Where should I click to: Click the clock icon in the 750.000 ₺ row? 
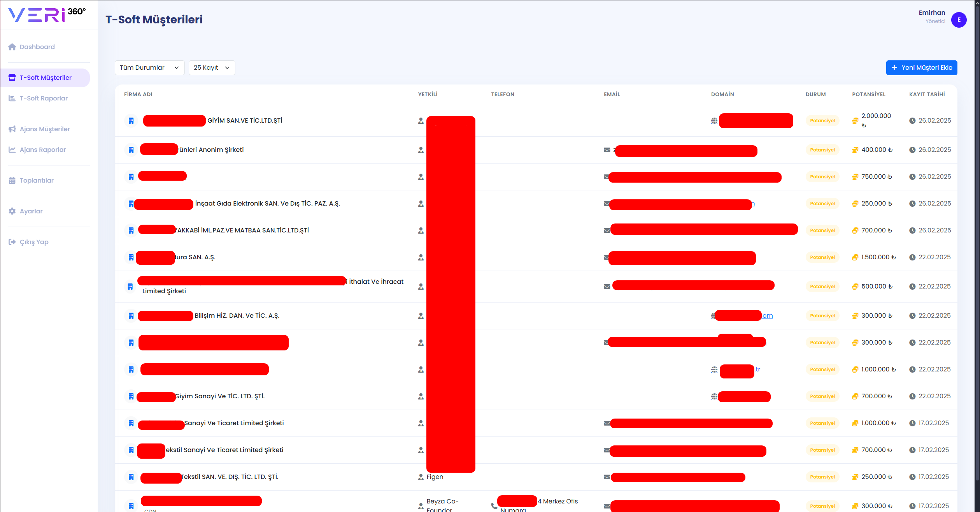912,177
